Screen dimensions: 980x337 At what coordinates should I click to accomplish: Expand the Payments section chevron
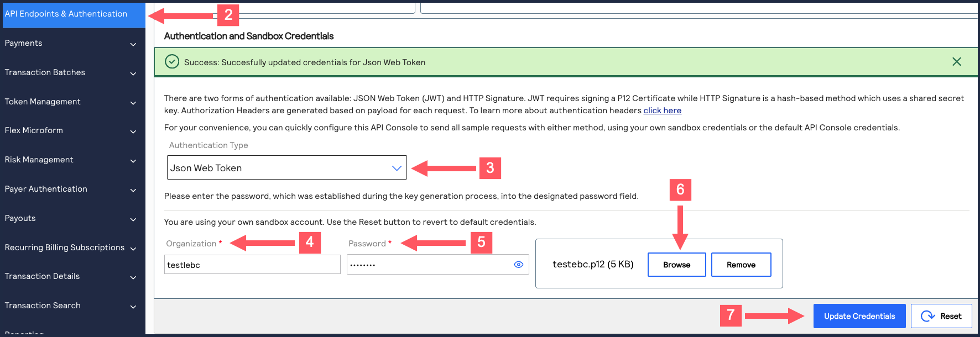pyautogui.click(x=133, y=44)
